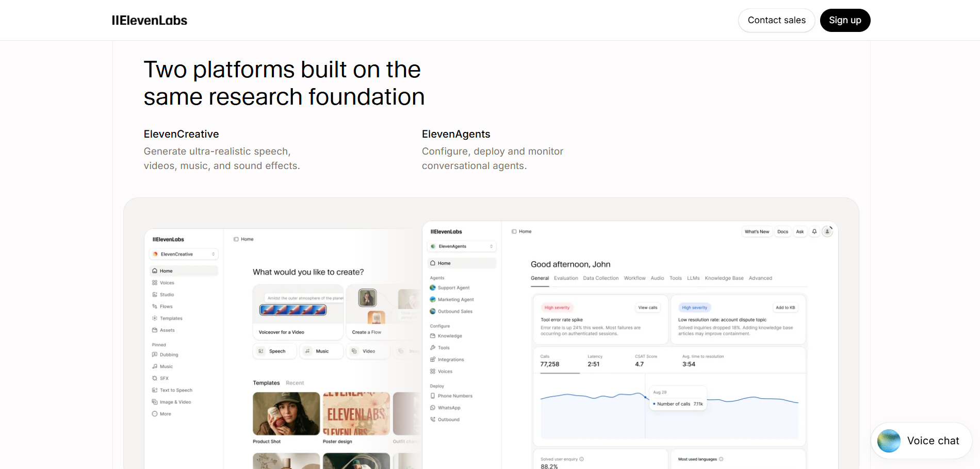Open the Integrations sidebar icon
Image resolution: width=980 pixels, height=469 pixels.
433,359
